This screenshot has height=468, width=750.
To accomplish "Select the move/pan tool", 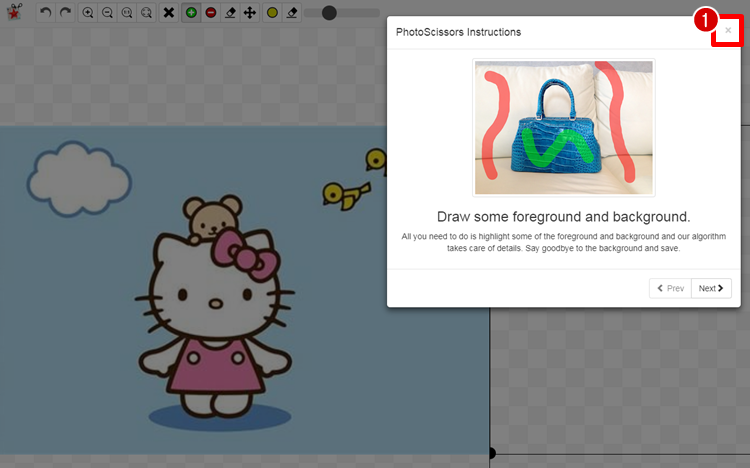I will pyautogui.click(x=250, y=12).
